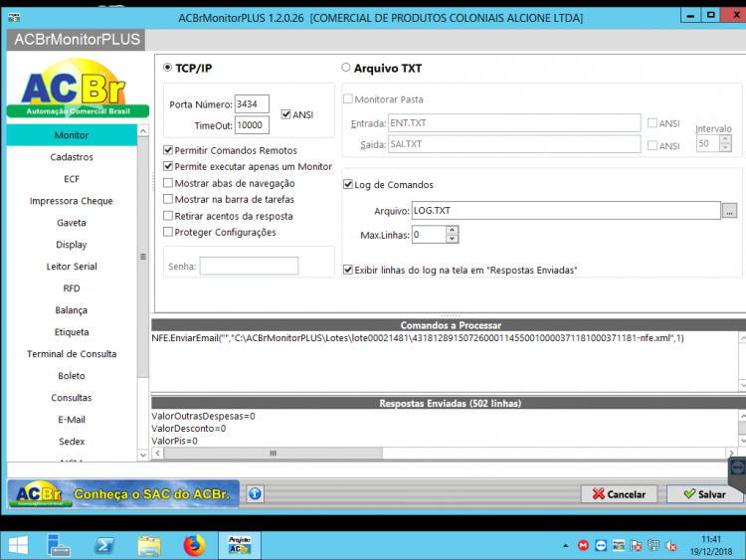Open Firefox from taskbar
Viewport: 746px width, 560px height.
(x=194, y=545)
